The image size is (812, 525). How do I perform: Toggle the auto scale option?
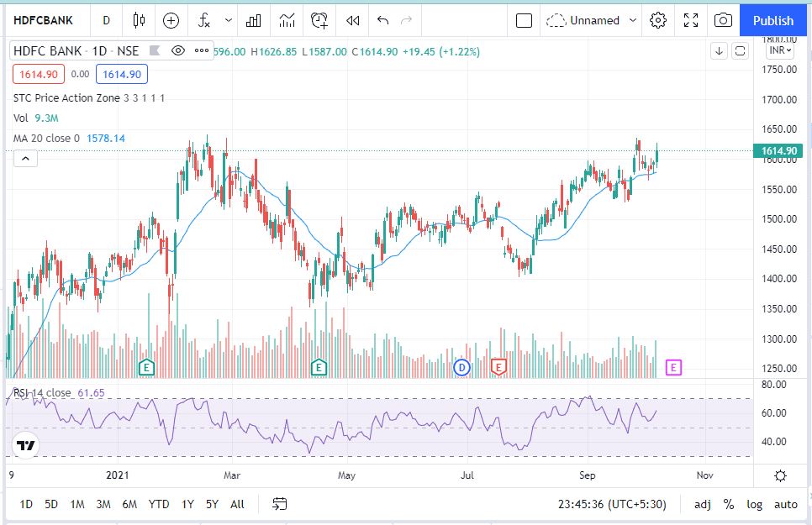tap(785, 504)
